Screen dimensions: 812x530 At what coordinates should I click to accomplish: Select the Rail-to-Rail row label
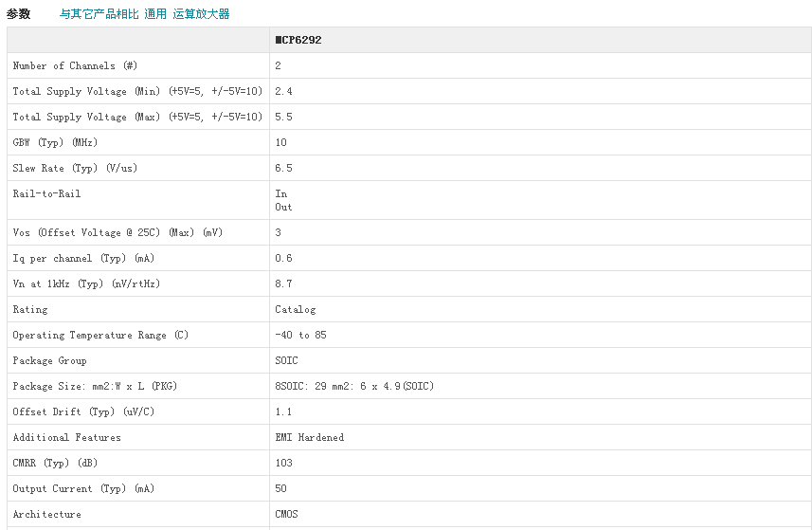click(x=46, y=194)
